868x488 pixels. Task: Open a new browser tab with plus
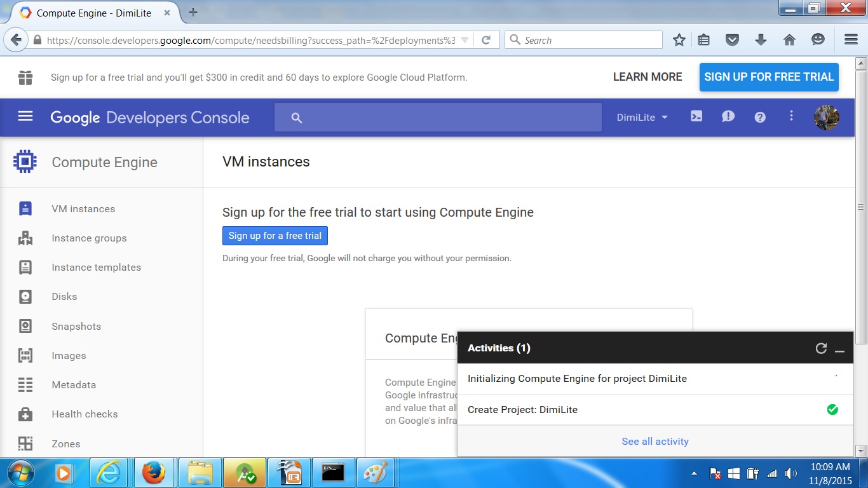pyautogui.click(x=193, y=12)
